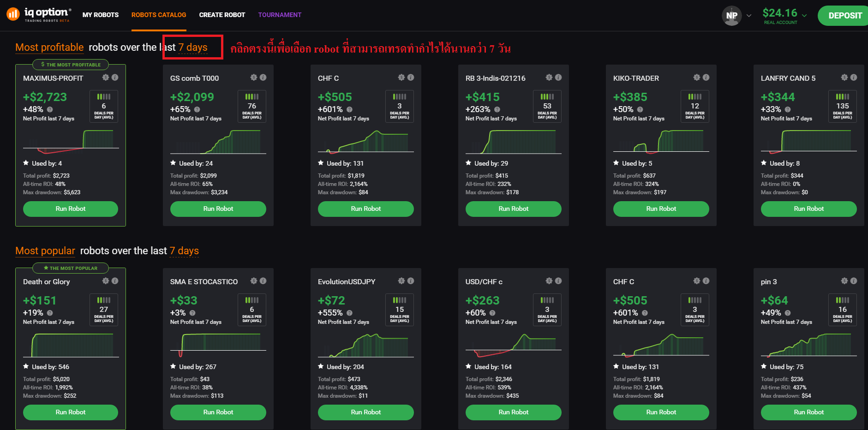Open settings gear on GS comb T000 card
The width and height of the screenshot is (868, 430).
(254, 78)
